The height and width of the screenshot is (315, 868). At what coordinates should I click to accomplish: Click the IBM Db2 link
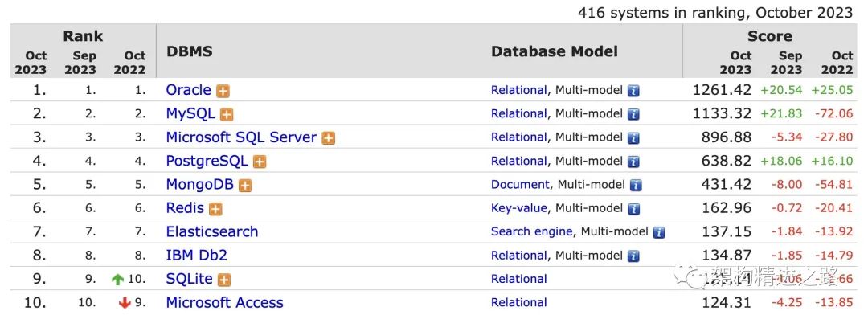coord(197,256)
